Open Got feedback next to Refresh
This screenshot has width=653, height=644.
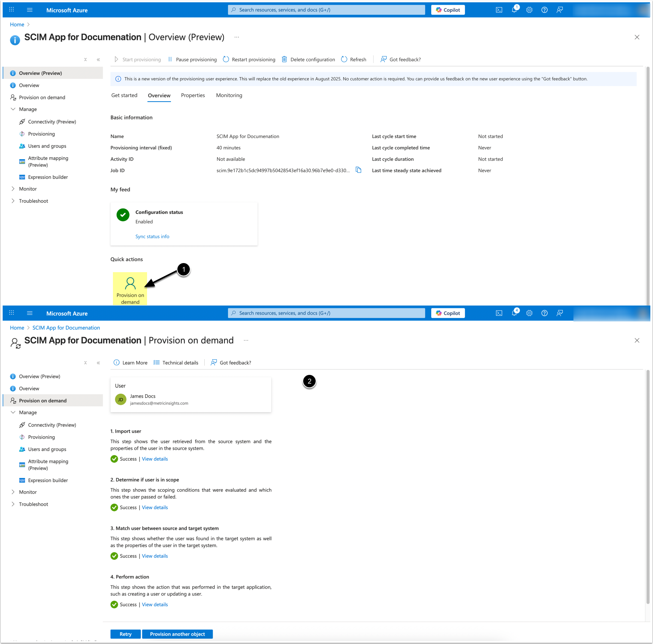(401, 60)
